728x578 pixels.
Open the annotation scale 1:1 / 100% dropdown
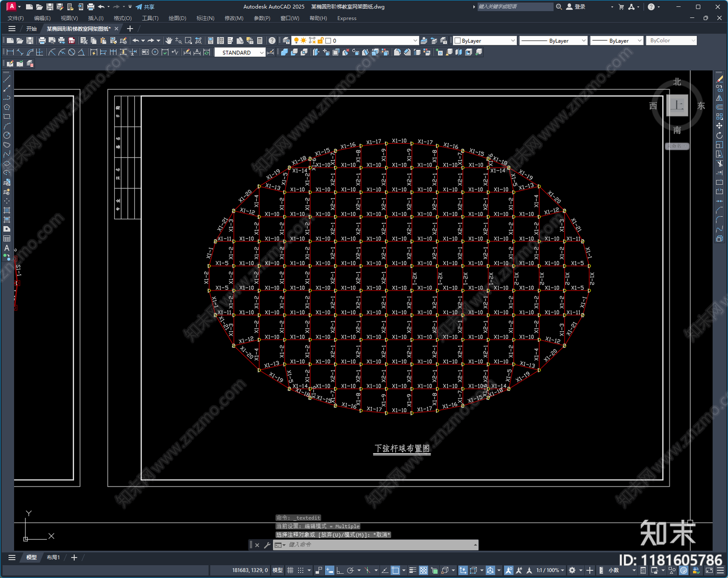click(550, 570)
